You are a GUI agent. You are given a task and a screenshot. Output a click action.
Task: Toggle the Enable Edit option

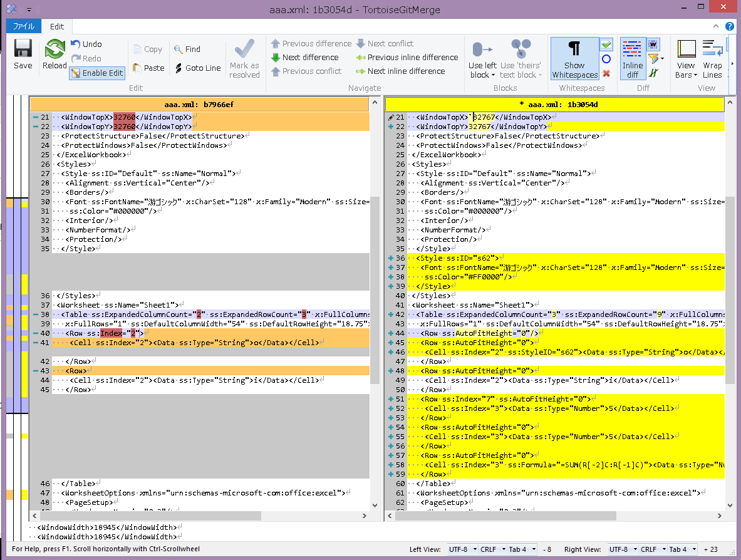point(97,73)
